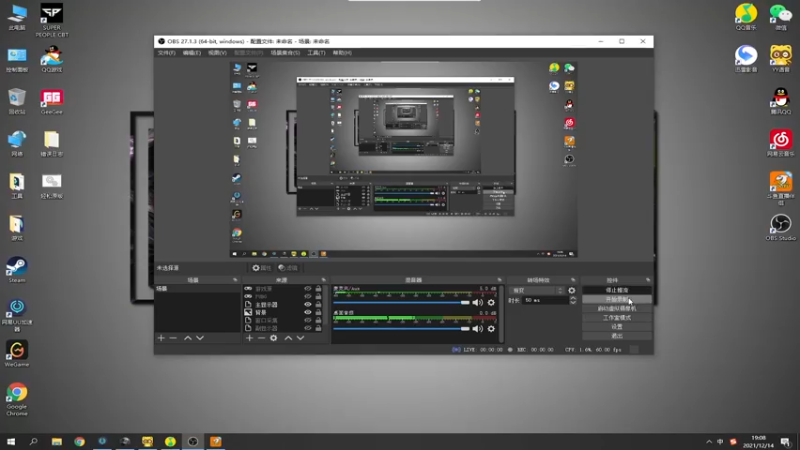Image resolution: width=800 pixels, height=450 pixels.
Task: Hide the 背景 source with eye icon
Action: pyautogui.click(x=308, y=312)
